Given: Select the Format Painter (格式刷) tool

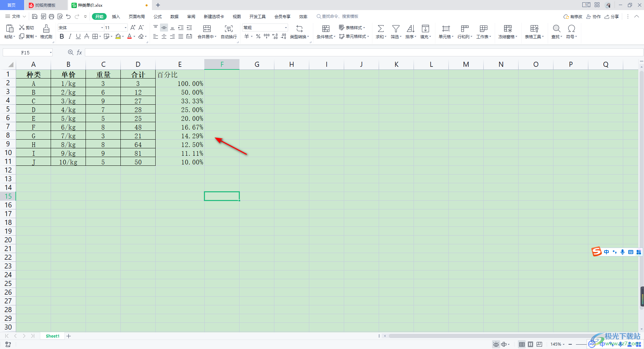Looking at the screenshot, I should coord(46,32).
